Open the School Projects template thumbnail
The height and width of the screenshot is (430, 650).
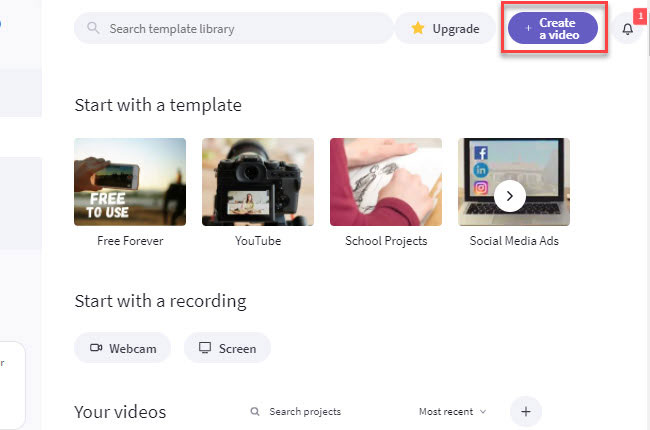(x=386, y=182)
